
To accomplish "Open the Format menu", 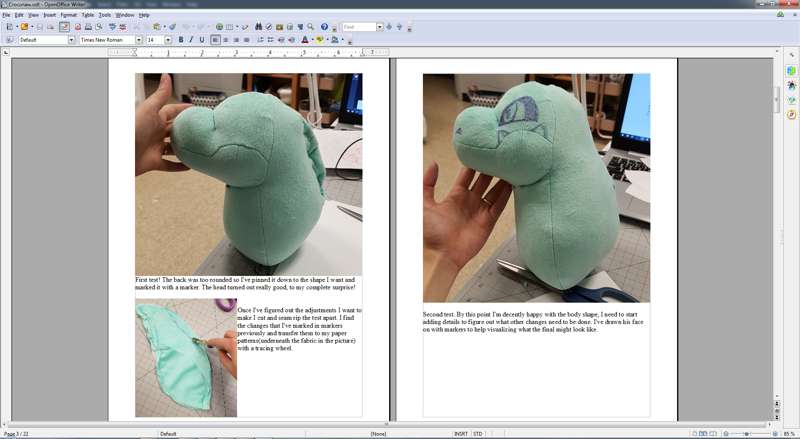I will click(68, 15).
